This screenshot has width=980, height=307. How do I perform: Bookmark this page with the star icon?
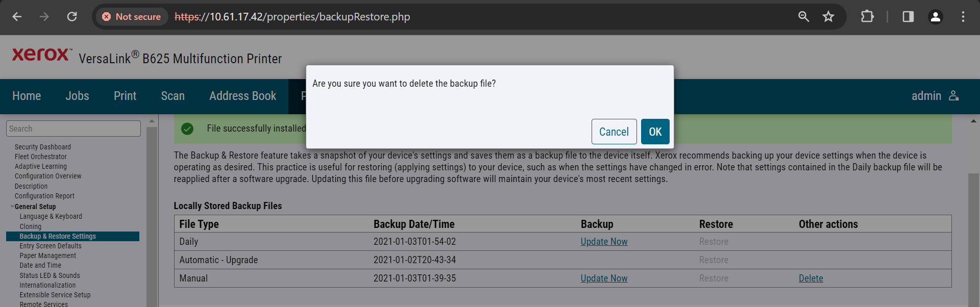tap(828, 17)
